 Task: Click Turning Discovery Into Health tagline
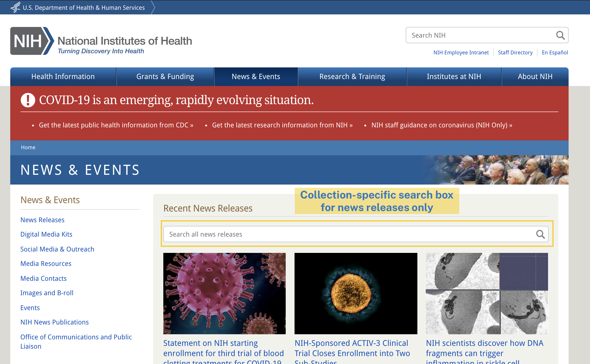(x=101, y=51)
